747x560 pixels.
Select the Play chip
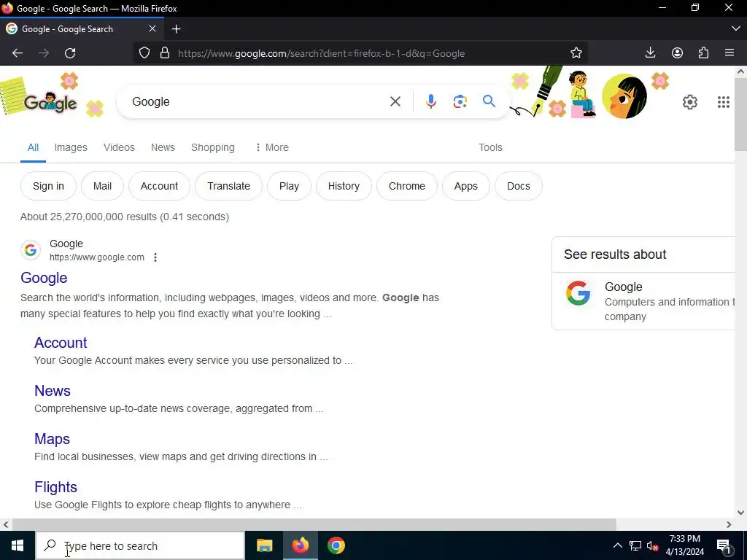289,186
